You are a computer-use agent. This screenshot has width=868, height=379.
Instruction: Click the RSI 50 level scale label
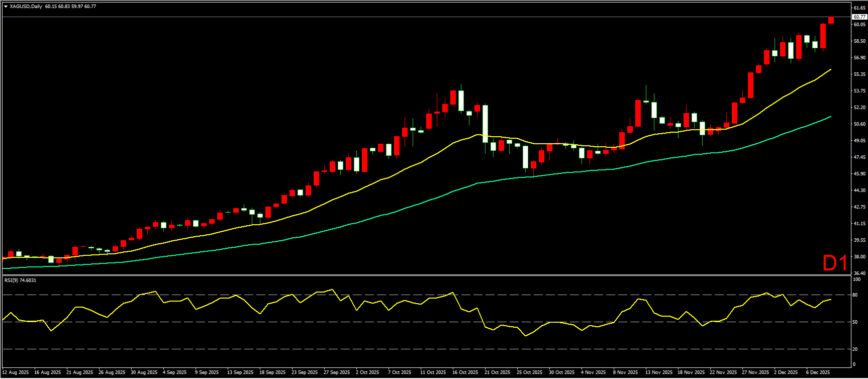pyautogui.click(x=855, y=322)
